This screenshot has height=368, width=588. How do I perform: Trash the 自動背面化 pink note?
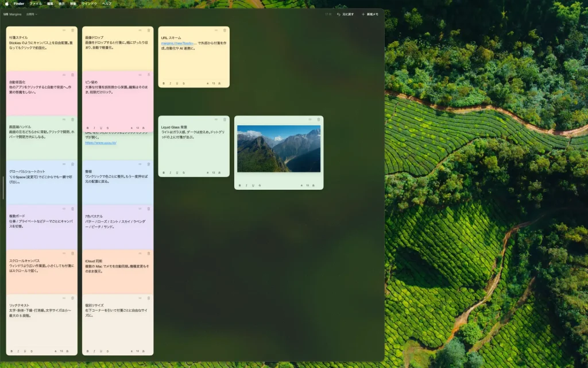pos(73,75)
